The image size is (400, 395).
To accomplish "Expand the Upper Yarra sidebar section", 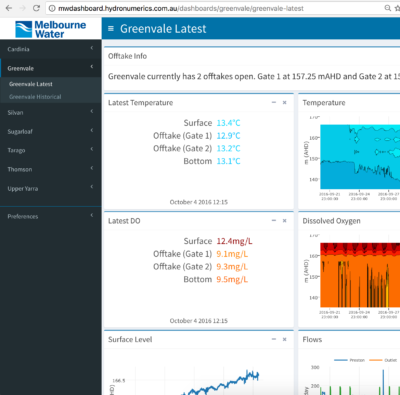I will coord(51,188).
